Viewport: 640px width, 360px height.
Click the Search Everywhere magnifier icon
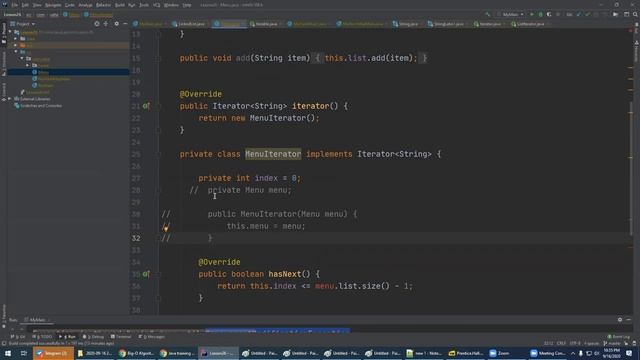coord(636,15)
